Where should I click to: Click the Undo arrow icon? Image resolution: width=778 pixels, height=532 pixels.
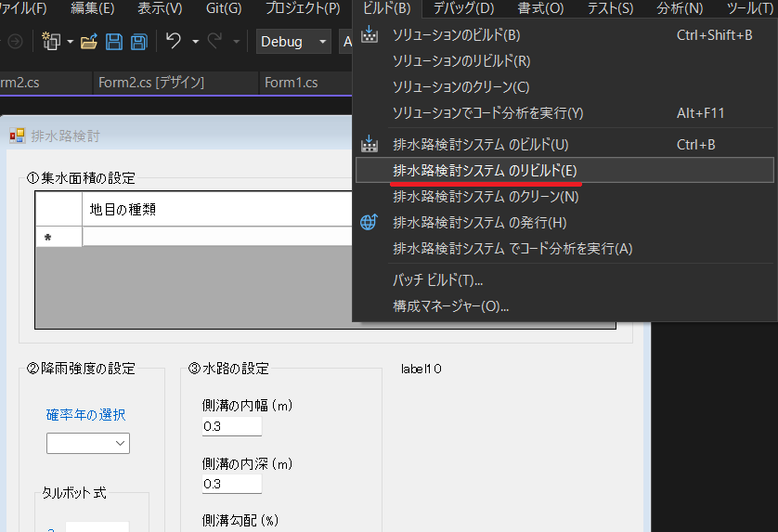tap(174, 42)
